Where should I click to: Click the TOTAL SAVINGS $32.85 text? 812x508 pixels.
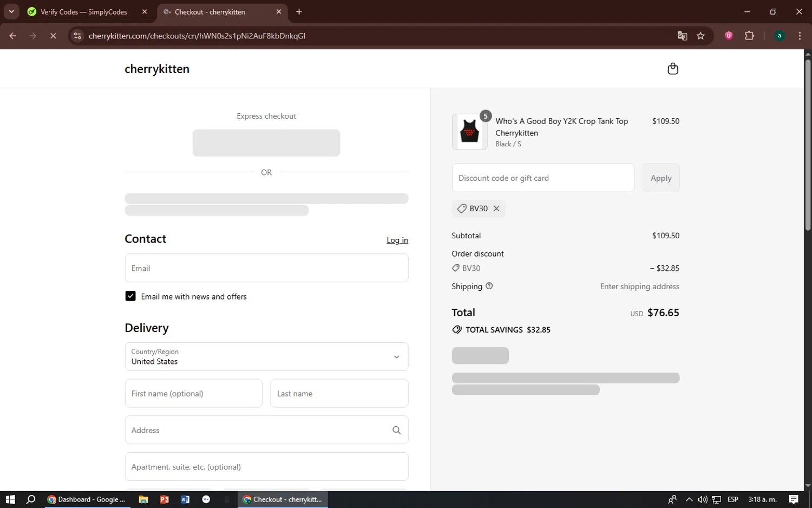[x=508, y=330]
